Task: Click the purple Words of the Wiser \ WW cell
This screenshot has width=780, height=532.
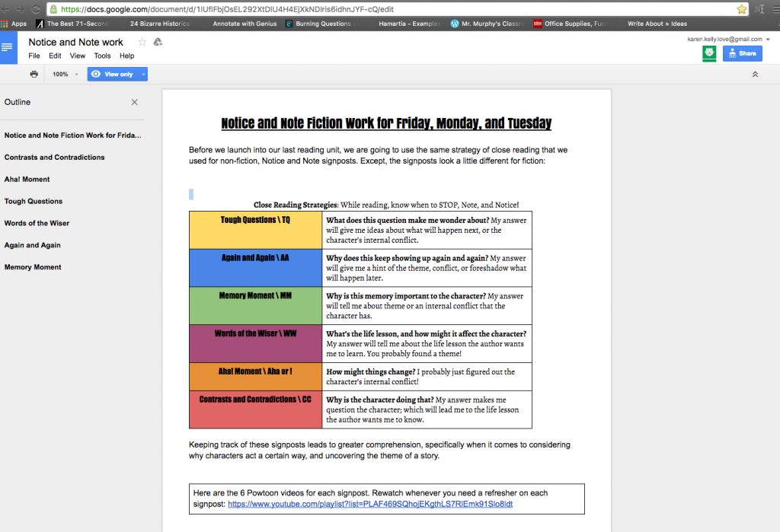Action: tap(255, 343)
